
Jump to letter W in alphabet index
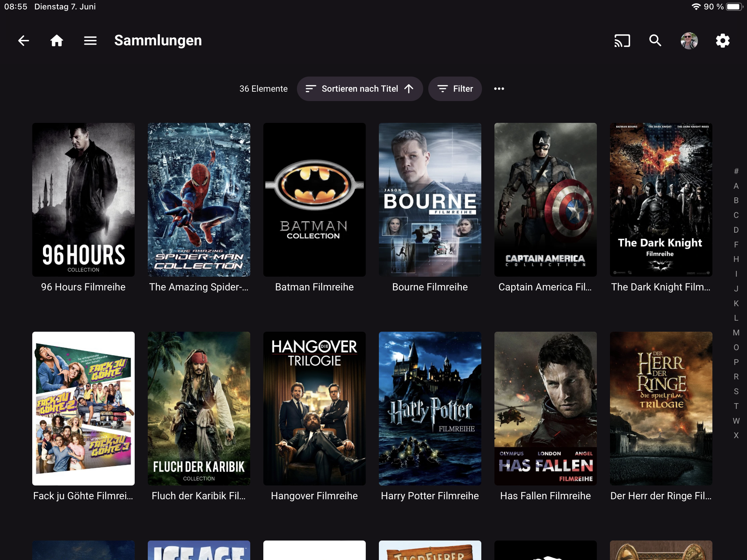[x=736, y=421]
